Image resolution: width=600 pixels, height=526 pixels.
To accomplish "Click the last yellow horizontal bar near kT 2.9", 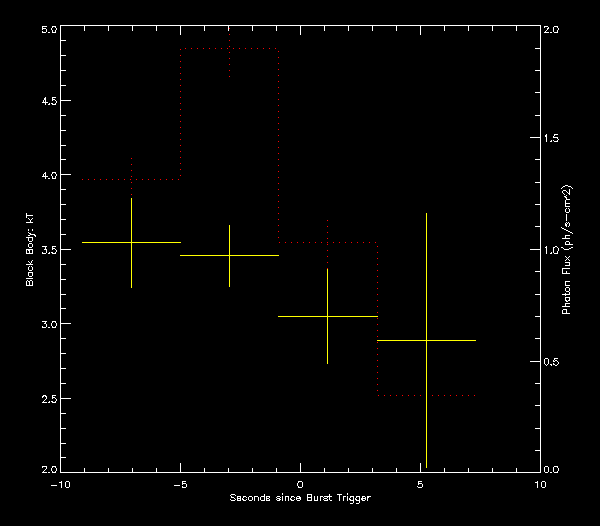I will pyautogui.click(x=455, y=340).
